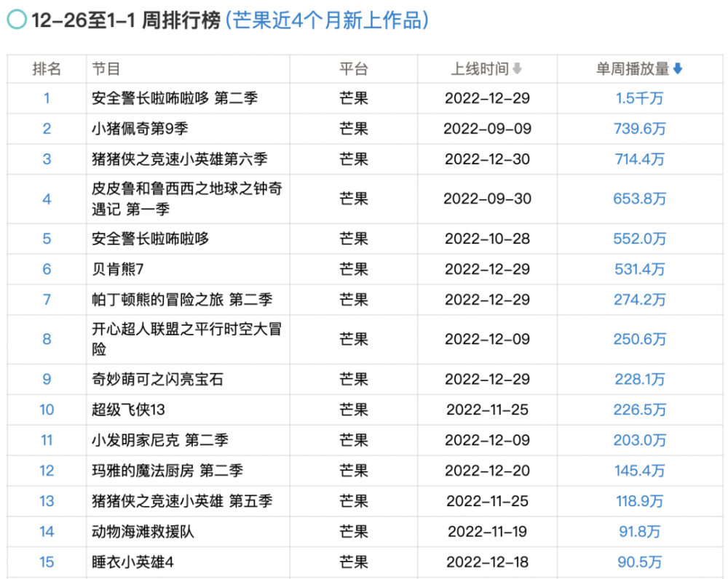Screen dimensions: 728x579
Task: Click the 91.8万 play count
Action: tap(640, 532)
